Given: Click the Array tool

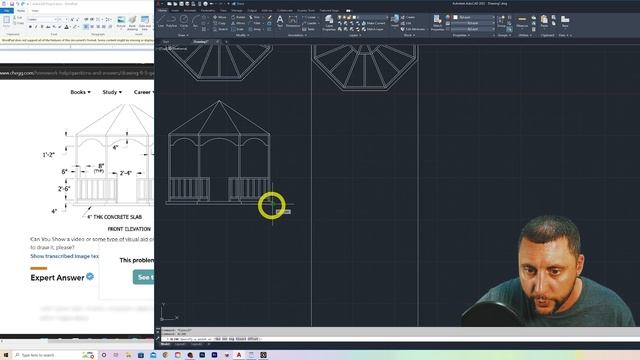Looking at the screenshot, I should 255,29.
